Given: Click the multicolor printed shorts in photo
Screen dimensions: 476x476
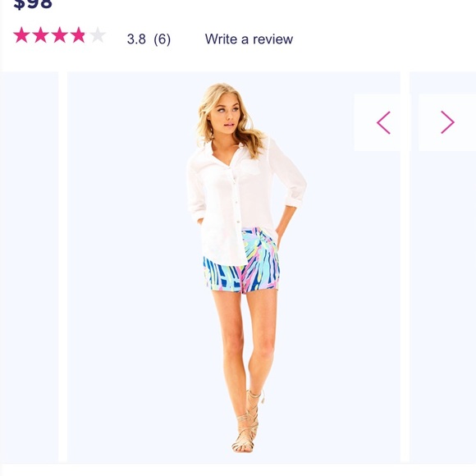Looking at the screenshot, I should (243, 263).
